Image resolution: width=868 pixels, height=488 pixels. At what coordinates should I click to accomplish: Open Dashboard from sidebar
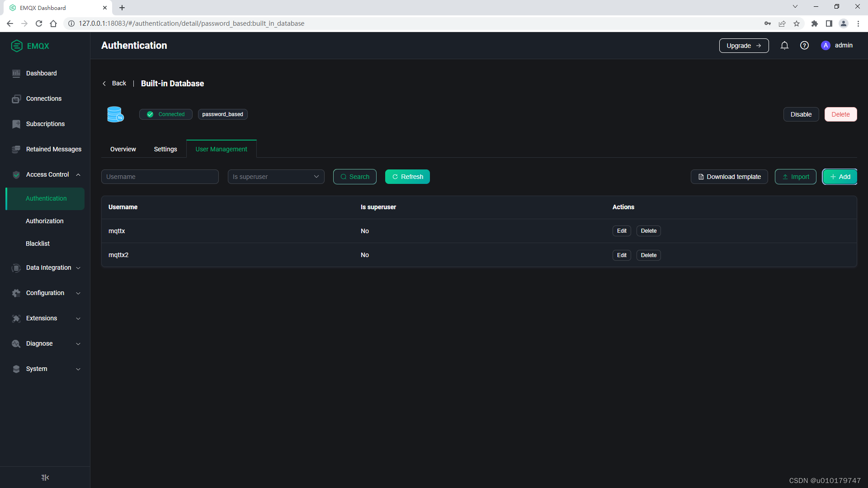coord(41,73)
